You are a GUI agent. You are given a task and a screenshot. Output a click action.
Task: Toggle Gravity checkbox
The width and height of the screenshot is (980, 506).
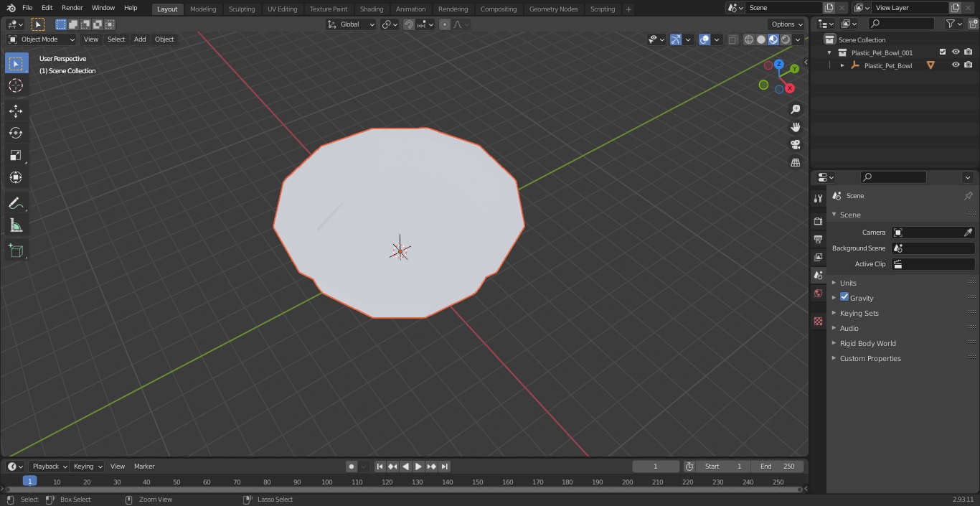(844, 297)
